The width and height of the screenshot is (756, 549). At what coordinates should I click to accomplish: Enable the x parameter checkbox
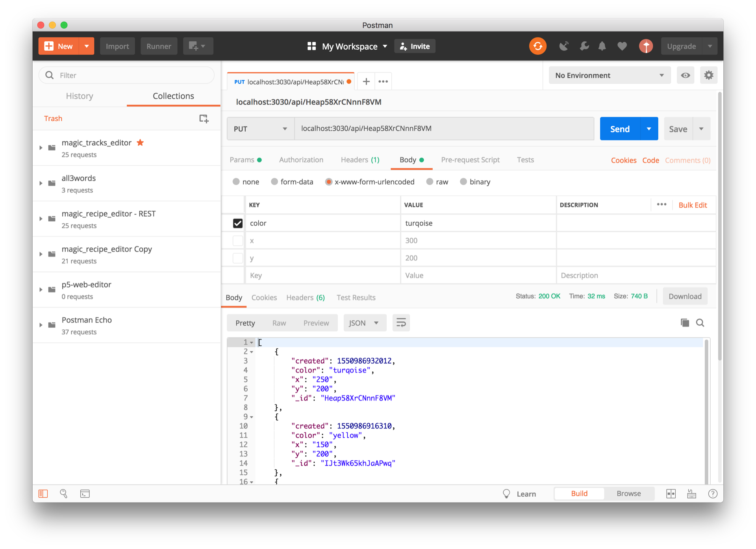click(238, 241)
